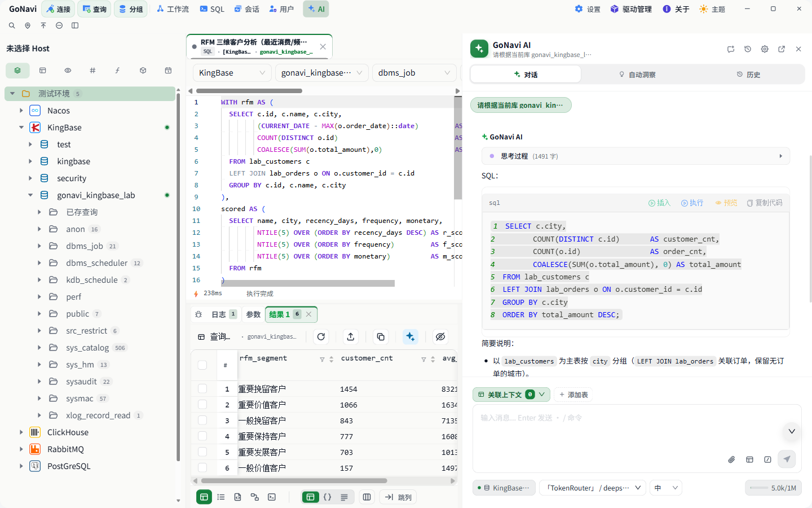812x508 pixels.
Task: Select the hash (#) filter icon
Action: [x=92, y=71]
